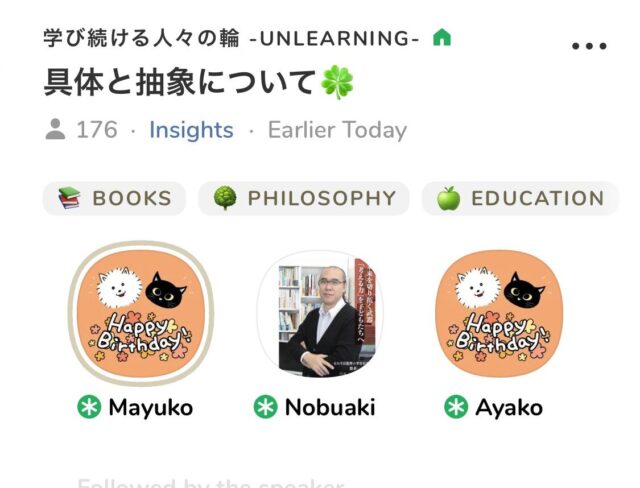Tap the green badge beside Ayako
The width and height of the screenshot is (640, 488).
point(456,407)
